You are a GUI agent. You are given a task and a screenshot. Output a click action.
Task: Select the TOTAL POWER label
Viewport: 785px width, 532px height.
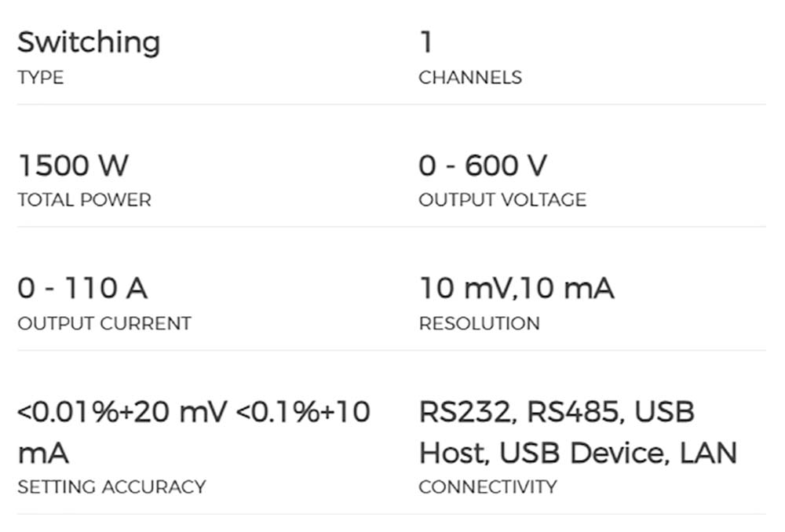pos(84,200)
